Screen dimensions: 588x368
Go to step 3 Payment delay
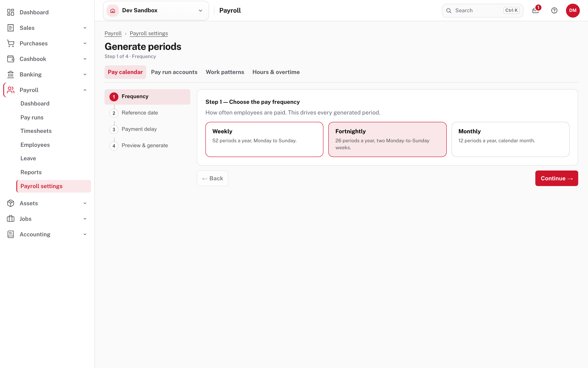coord(147,129)
